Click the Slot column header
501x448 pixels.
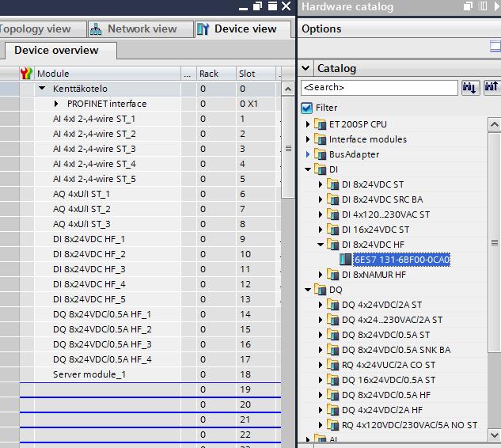click(x=256, y=73)
